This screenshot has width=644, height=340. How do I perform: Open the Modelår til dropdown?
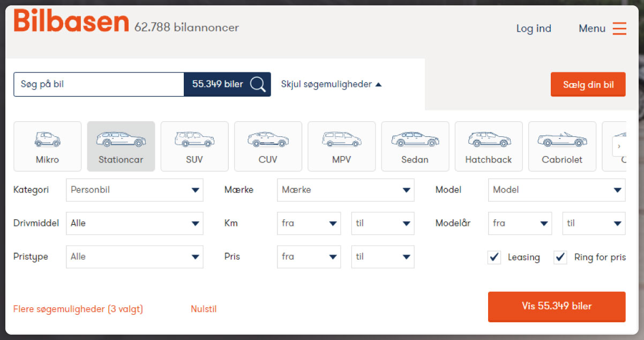(x=594, y=223)
